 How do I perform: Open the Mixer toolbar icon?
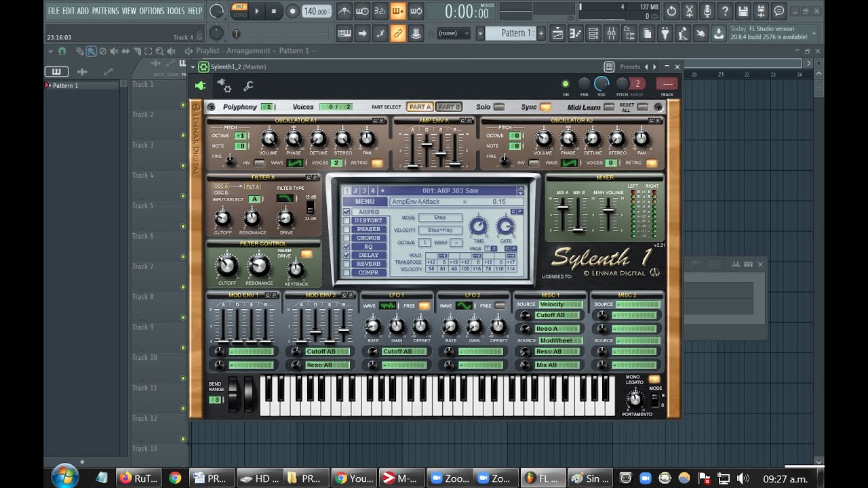coord(611,33)
